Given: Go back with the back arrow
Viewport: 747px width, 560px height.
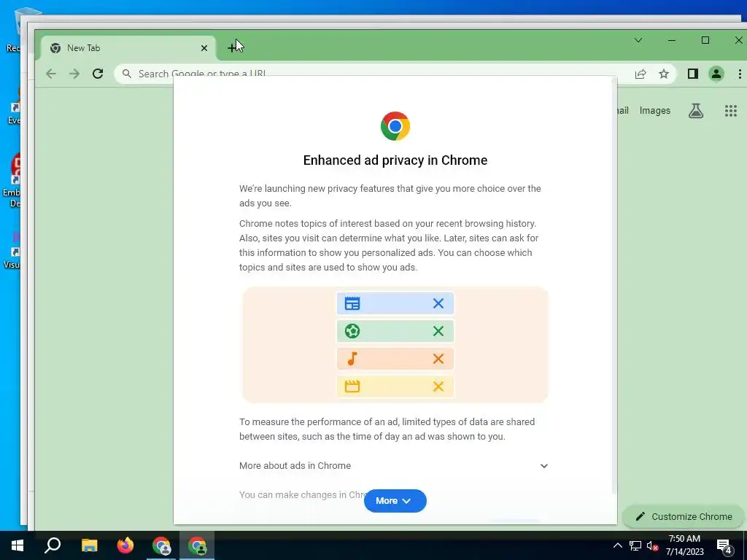Looking at the screenshot, I should pyautogui.click(x=51, y=74).
